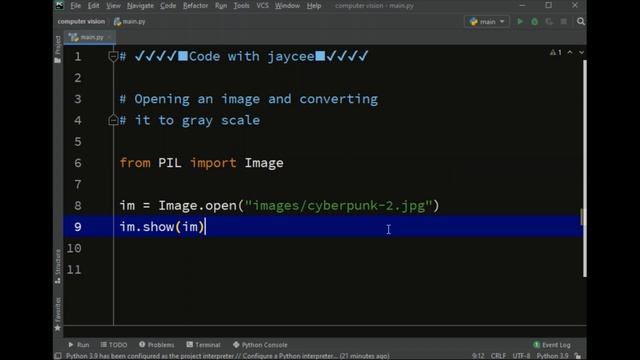This screenshot has height=360, width=640.
Task: Collapse comment fold marker on line 1
Action: click(113, 56)
